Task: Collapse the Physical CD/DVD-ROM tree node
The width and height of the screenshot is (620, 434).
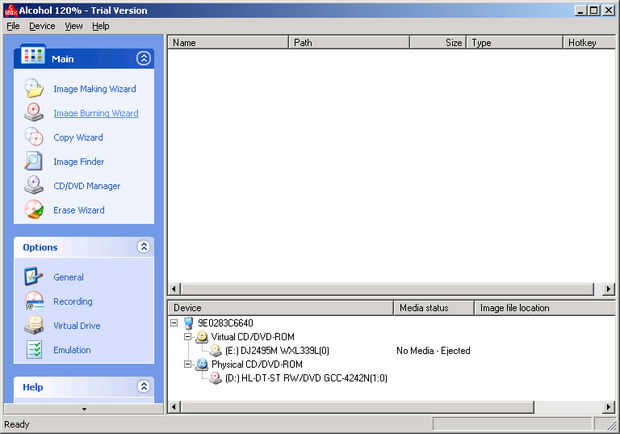Action: [x=188, y=364]
